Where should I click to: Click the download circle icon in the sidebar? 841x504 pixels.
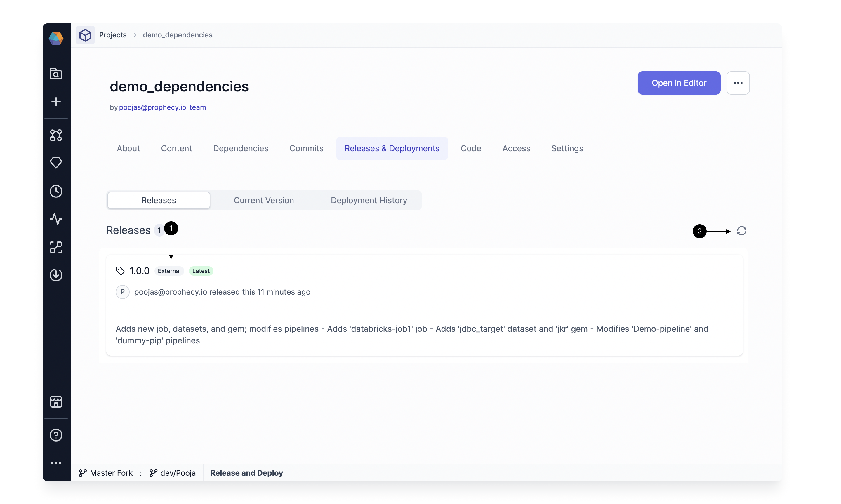(56, 275)
